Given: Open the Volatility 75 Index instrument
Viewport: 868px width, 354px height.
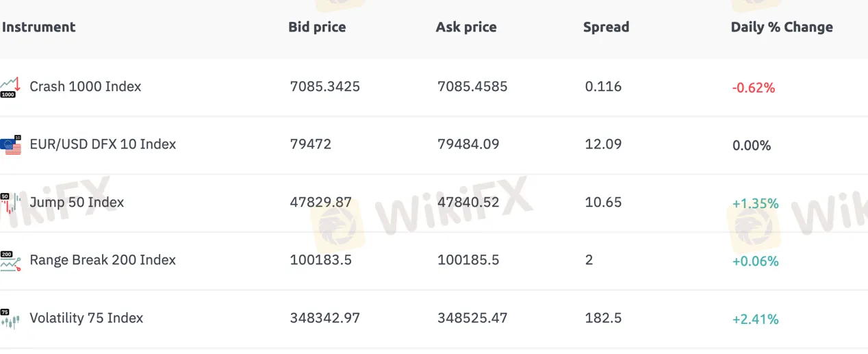Looking at the screenshot, I should coord(86,318).
